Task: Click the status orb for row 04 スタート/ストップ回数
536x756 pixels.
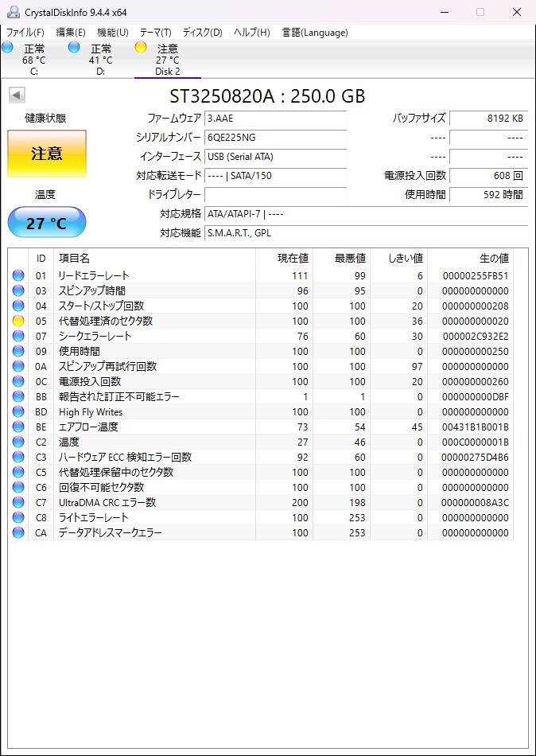Action: 18,306
